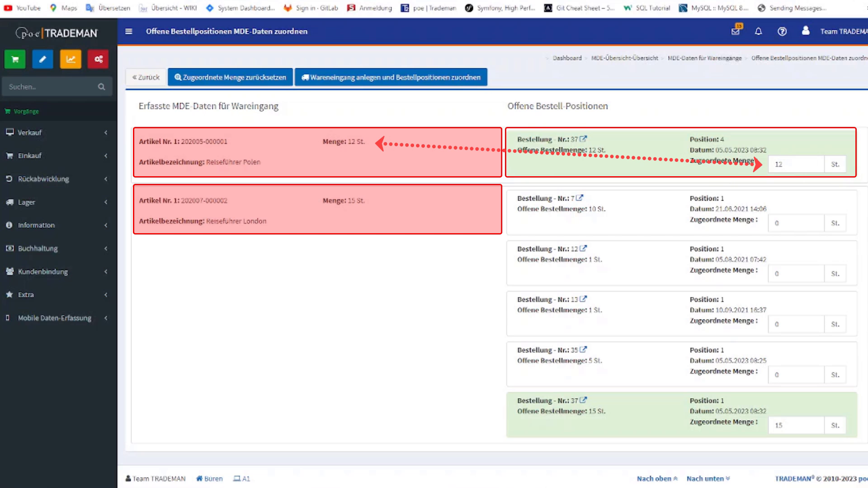This screenshot has width=868, height=488.
Task: Click Wareneingang anlegen und Bestellpositionen zuordnen
Action: pyautogui.click(x=391, y=77)
